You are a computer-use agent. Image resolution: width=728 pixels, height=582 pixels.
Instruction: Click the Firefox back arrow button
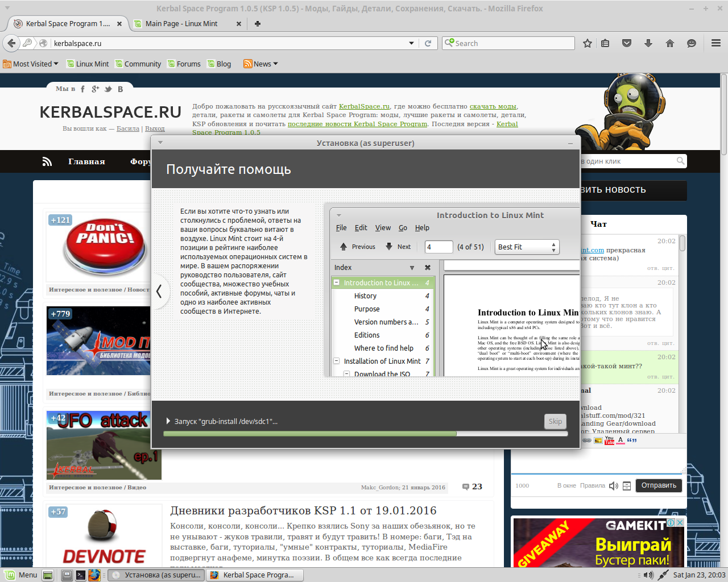[11, 43]
